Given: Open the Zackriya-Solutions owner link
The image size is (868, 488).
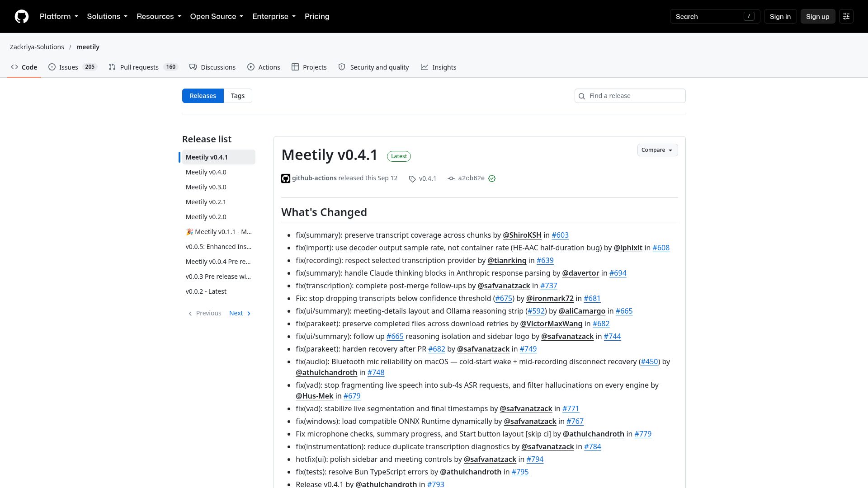Looking at the screenshot, I should coord(37,47).
